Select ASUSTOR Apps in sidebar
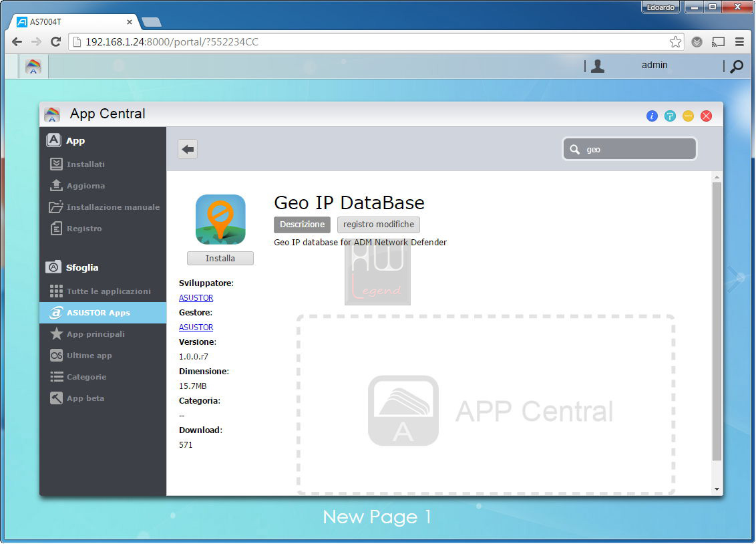Image resolution: width=756 pixels, height=544 pixels. [x=103, y=313]
